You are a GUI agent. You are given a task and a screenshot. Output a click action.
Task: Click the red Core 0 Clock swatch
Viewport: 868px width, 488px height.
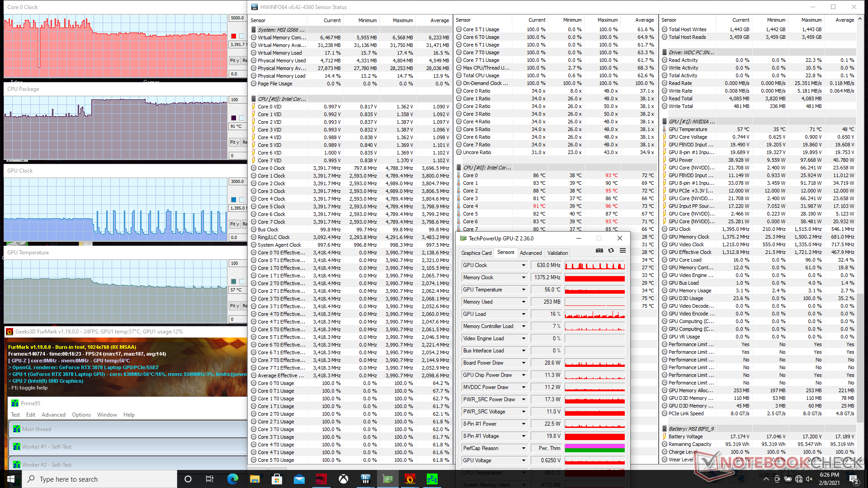coord(234,36)
